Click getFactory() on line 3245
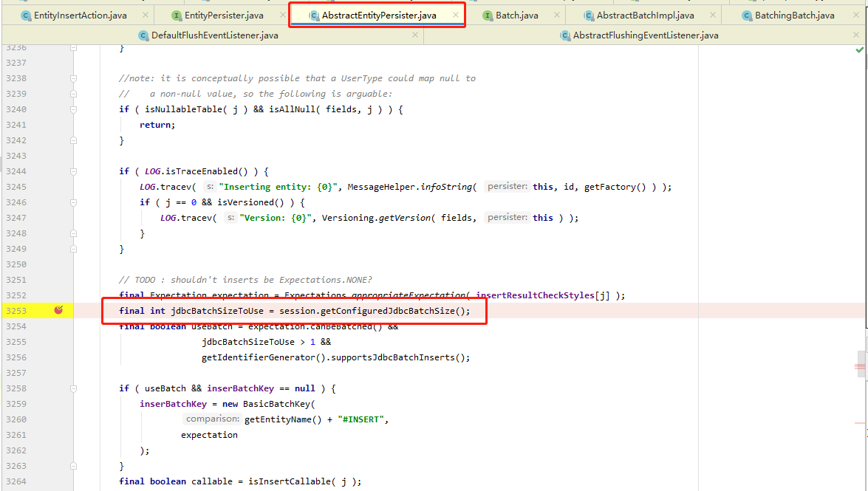Image resolution: width=868 pixels, height=491 pixels. (615, 187)
